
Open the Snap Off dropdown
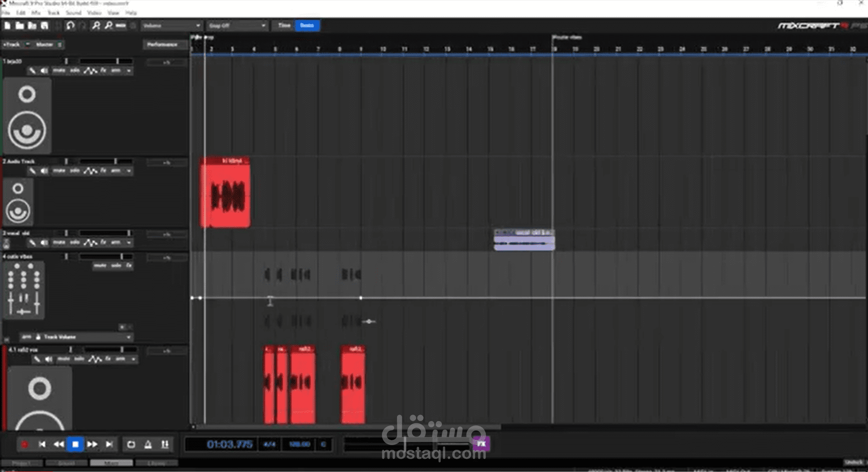point(237,26)
